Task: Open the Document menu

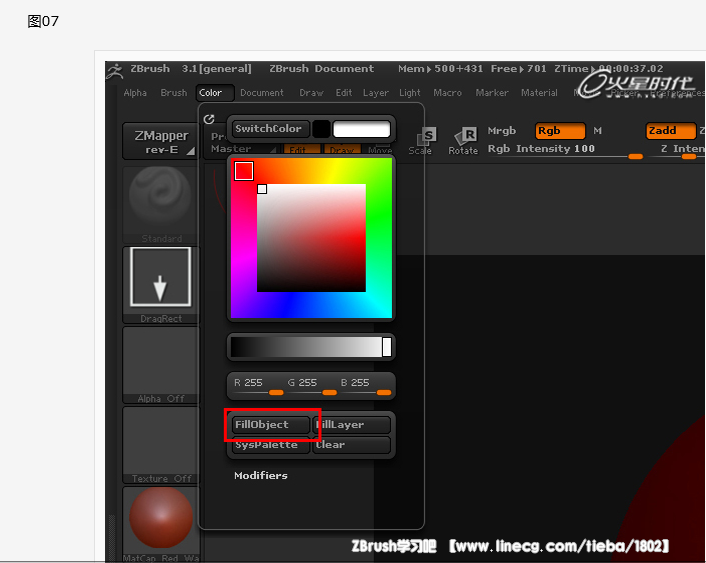Action: (262, 93)
